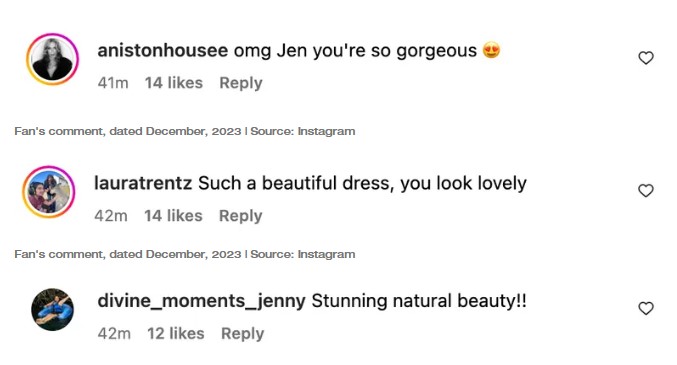Viewport: 677px width, 365px height.
Task: Click divine_moments_jenny's profile avatar
Action: [x=53, y=309]
